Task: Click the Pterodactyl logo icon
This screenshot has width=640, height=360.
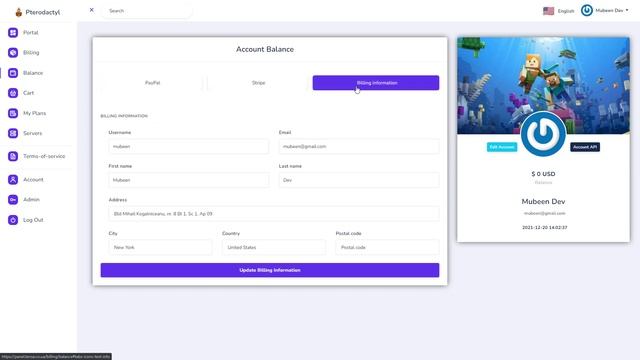Action: [x=18, y=12]
